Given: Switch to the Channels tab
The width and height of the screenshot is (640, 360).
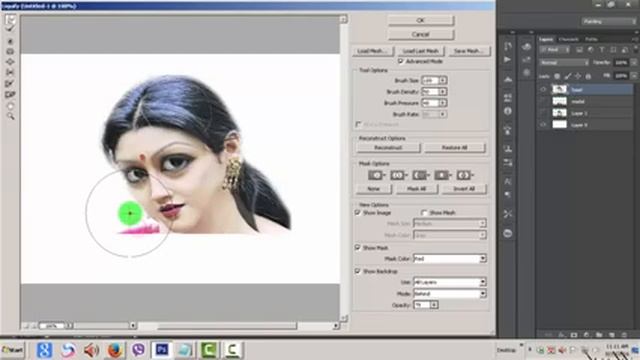Looking at the screenshot, I should click(569, 39).
